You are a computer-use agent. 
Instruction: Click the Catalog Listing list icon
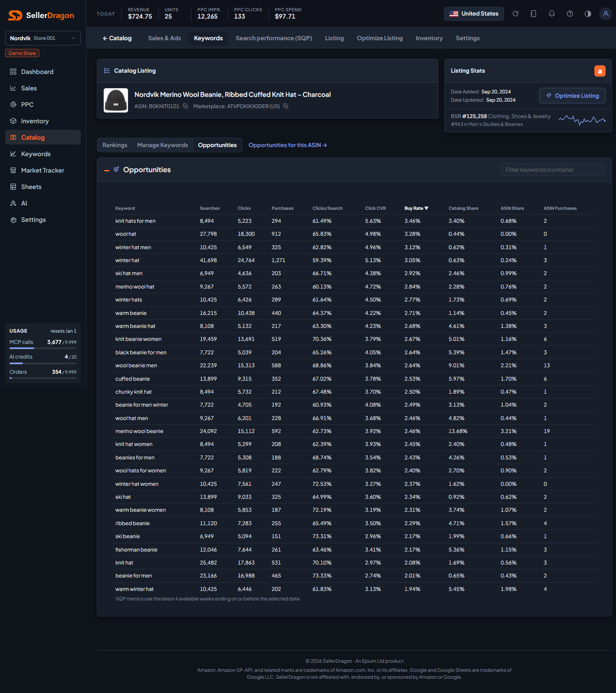[107, 71]
